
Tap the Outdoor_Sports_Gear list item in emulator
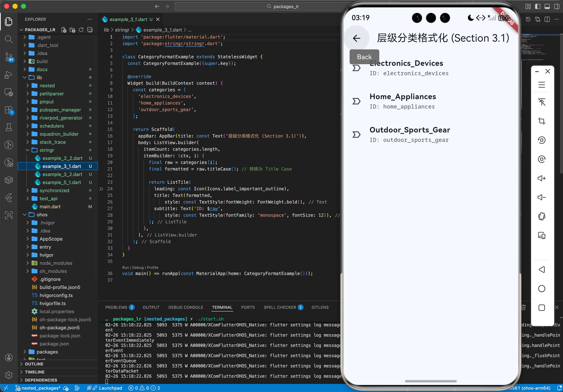(431, 135)
